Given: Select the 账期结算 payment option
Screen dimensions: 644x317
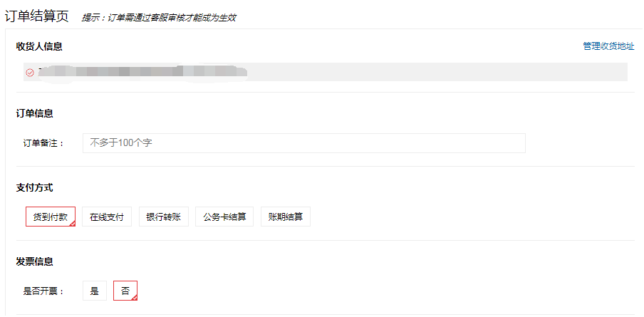Looking at the screenshot, I should (286, 217).
